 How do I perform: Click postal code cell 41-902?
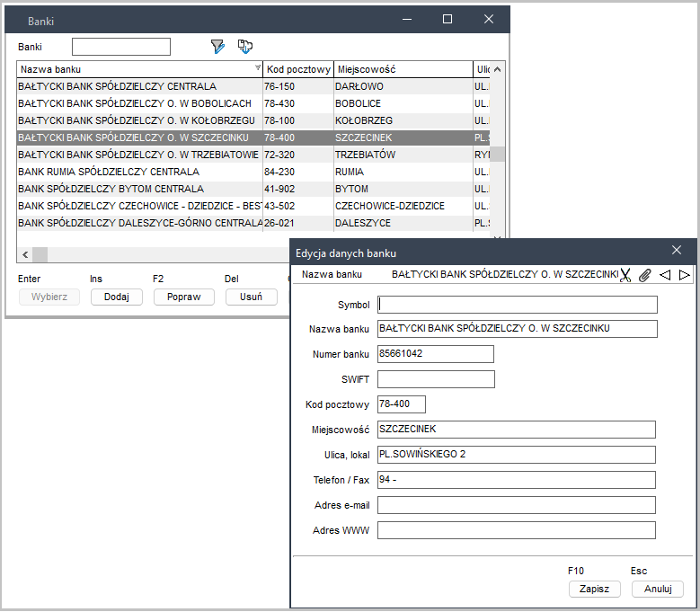[x=298, y=189]
